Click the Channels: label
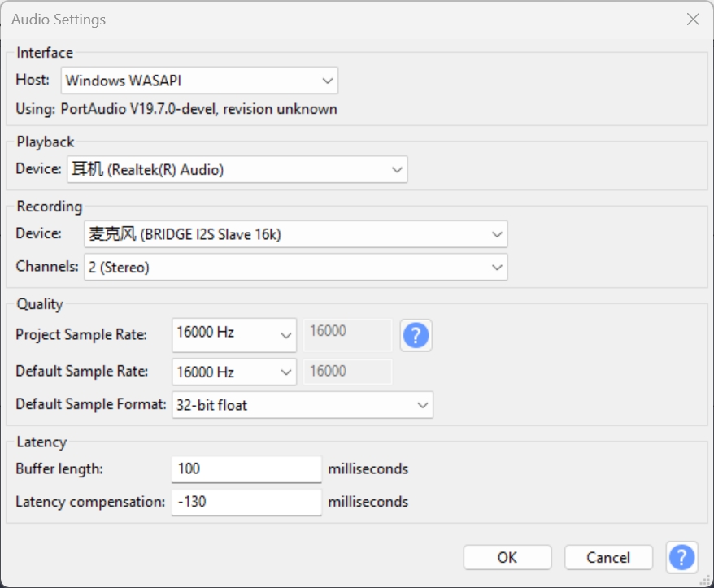 click(x=47, y=267)
